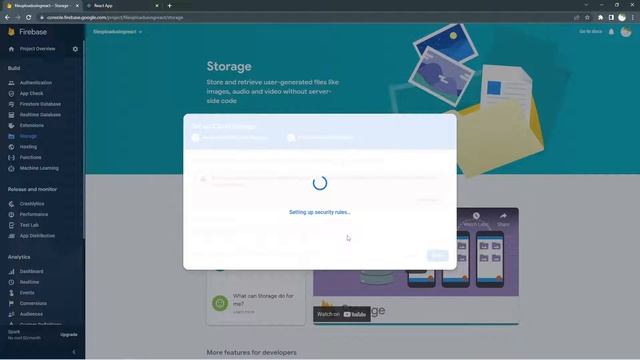Click 'Setting up security rules...' text

tap(320, 212)
